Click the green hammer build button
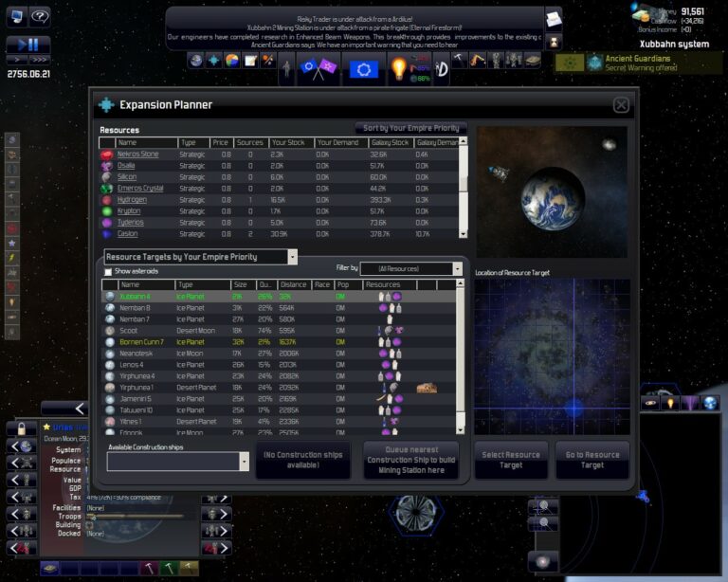This screenshot has width=728, height=582. coord(169,568)
